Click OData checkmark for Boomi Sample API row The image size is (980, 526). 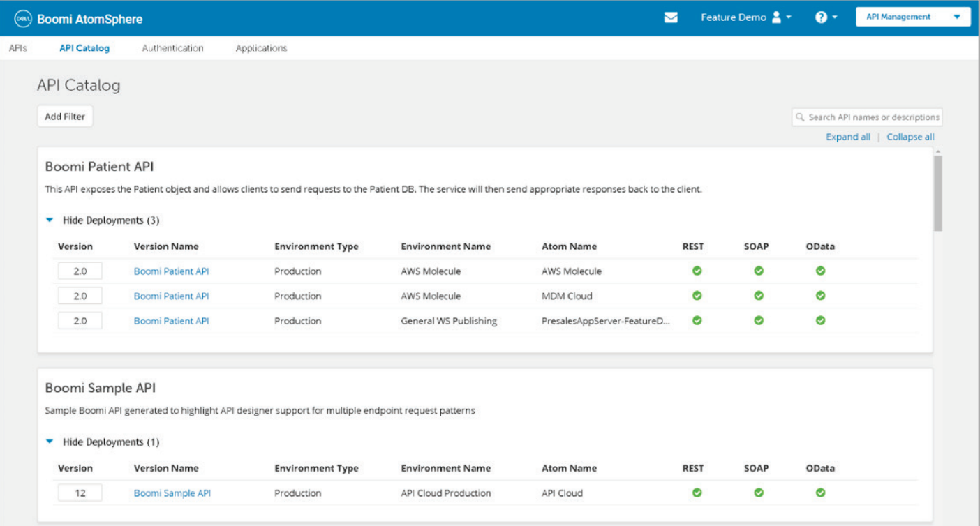821,493
